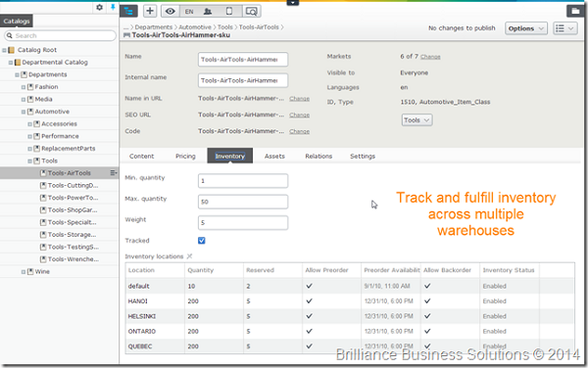Click Change link for Code
Screen dimensions: 588x368
tap(299, 132)
